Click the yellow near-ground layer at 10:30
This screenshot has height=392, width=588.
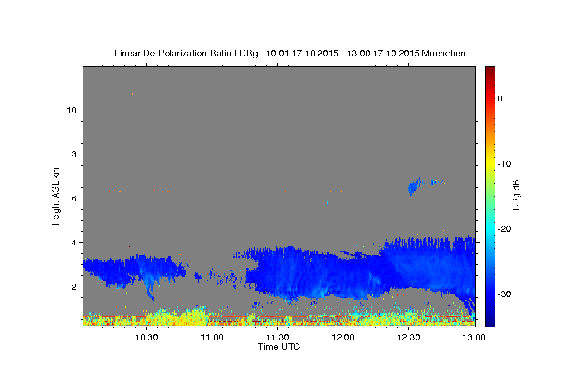[x=146, y=319]
